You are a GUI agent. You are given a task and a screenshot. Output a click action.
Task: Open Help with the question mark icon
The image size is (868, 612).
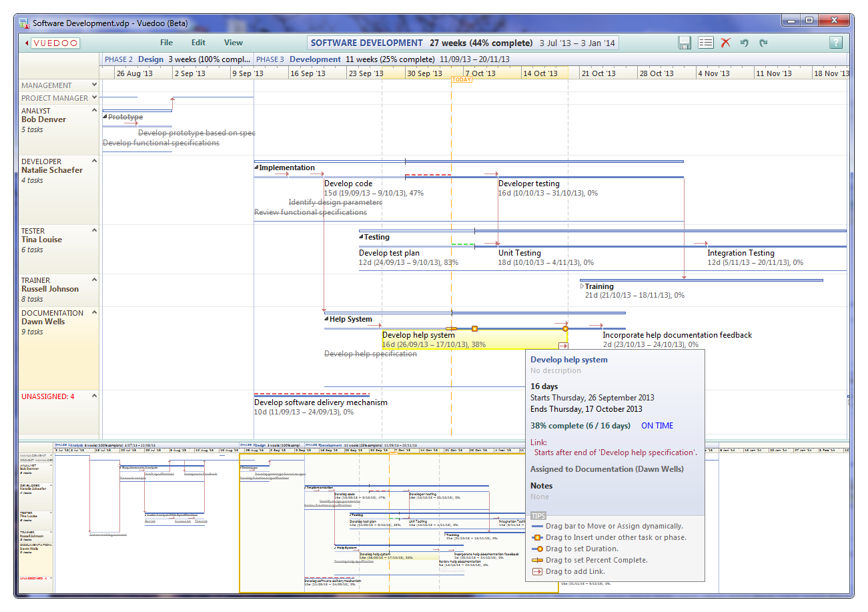[x=835, y=43]
